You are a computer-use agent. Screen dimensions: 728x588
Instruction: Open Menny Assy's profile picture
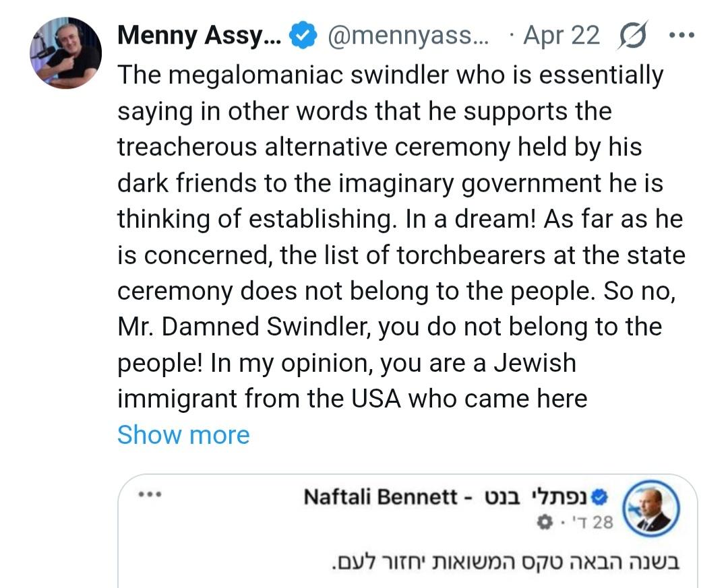pyautogui.click(x=65, y=53)
